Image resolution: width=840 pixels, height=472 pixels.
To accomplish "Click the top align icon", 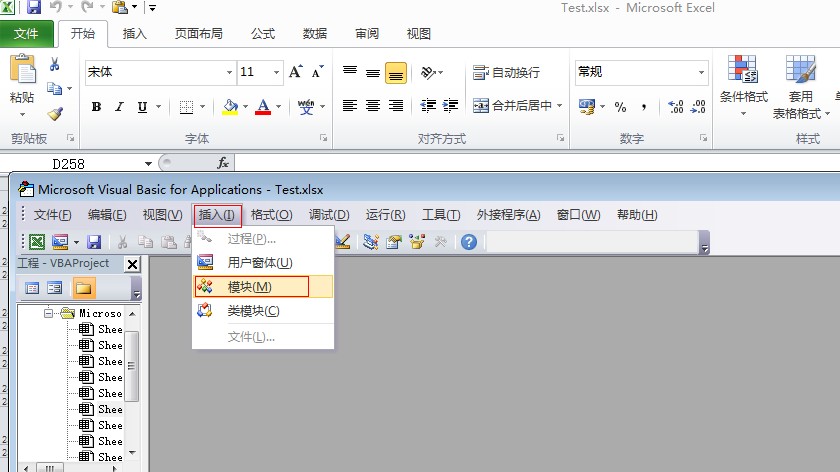I will click(350, 71).
